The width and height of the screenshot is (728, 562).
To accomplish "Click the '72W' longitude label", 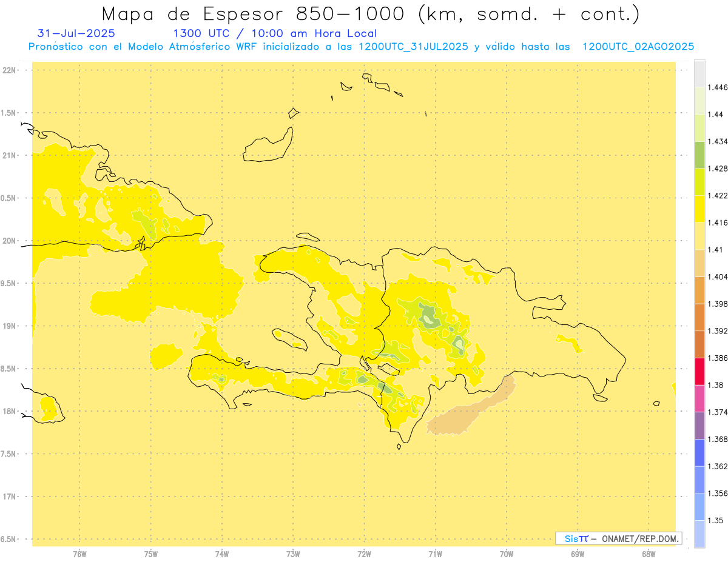I will (365, 554).
